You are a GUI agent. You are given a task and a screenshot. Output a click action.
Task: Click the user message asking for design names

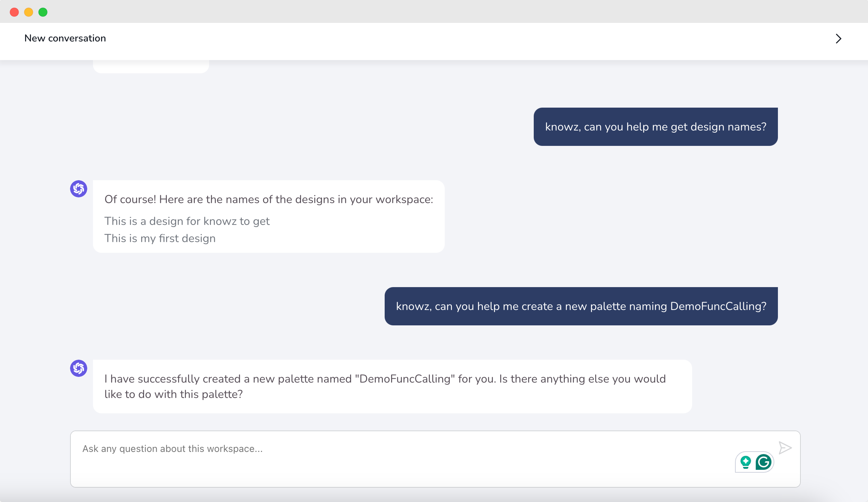pyautogui.click(x=655, y=127)
